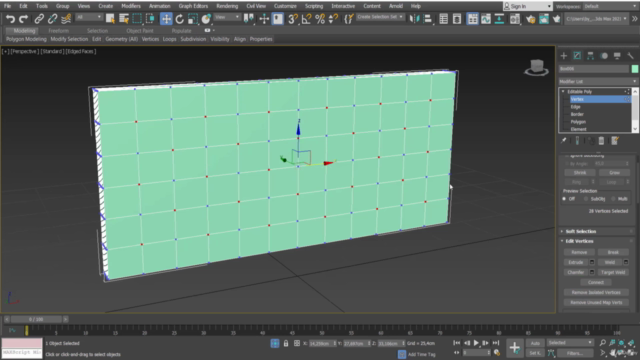Open the Curve Editor icon

point(486,19)
